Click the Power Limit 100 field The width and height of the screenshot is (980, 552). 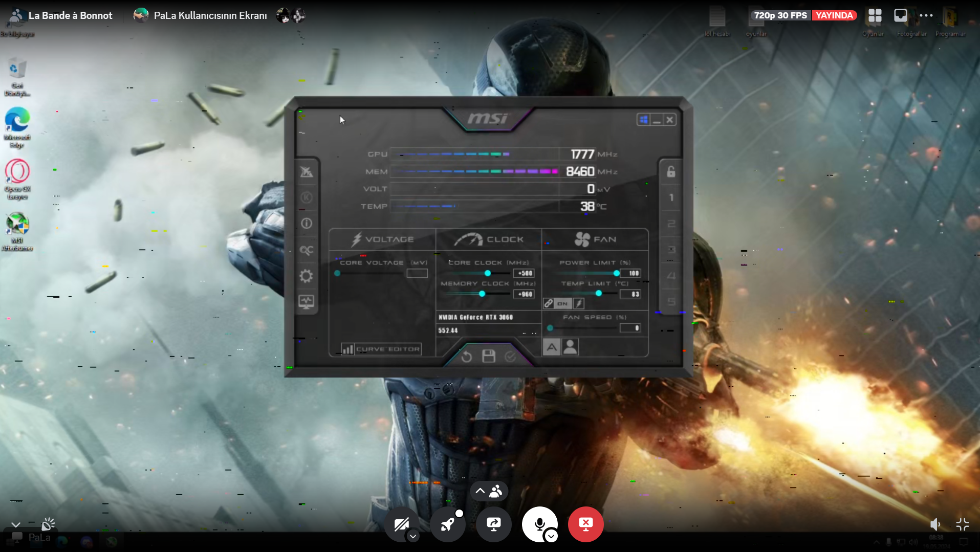click(630, 273)
